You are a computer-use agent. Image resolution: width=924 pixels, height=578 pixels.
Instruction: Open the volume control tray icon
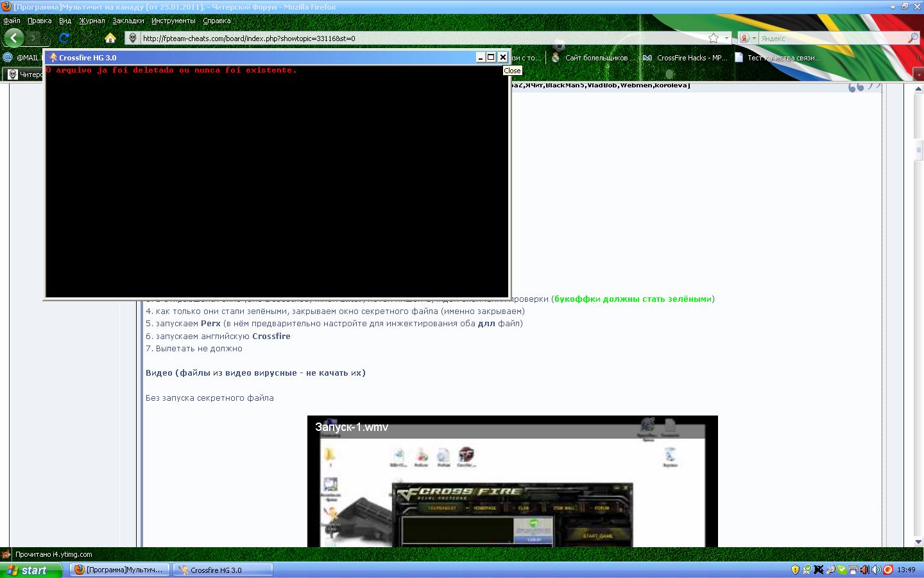pos(876,570)
